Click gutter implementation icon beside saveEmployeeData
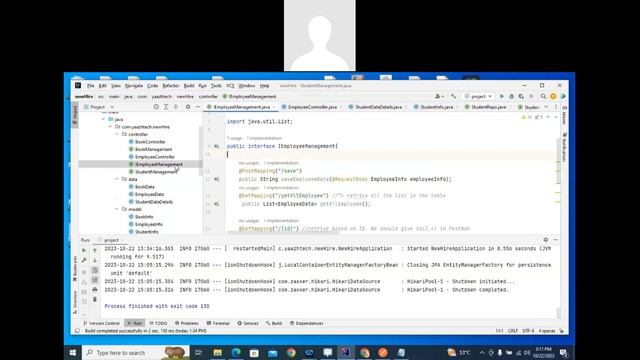The image size is (640, 360). [217, 179]
